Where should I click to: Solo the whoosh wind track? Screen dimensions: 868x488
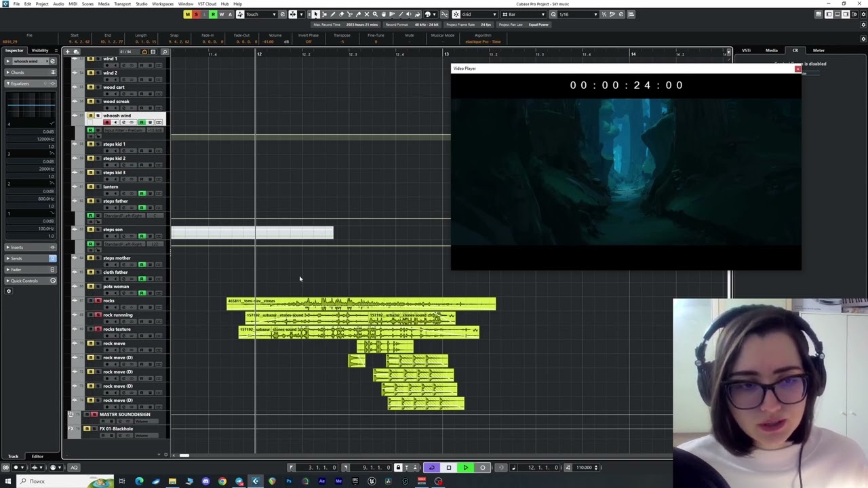pos(98,115)
